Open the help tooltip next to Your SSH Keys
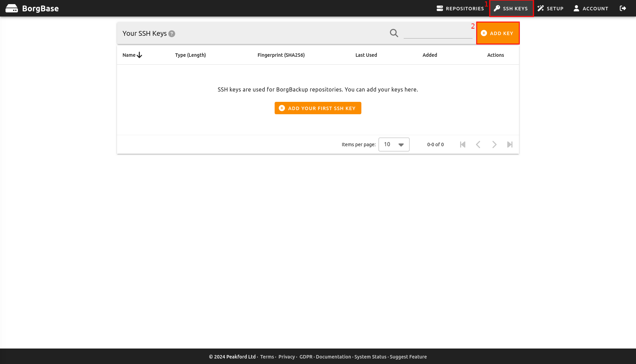636x364 pixels. click(x=172, y=33)
